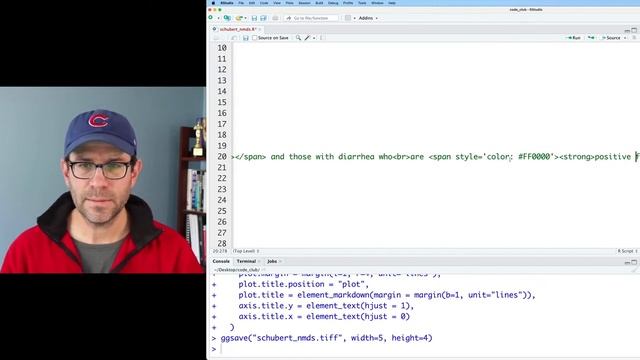Open the View menu

277,3
